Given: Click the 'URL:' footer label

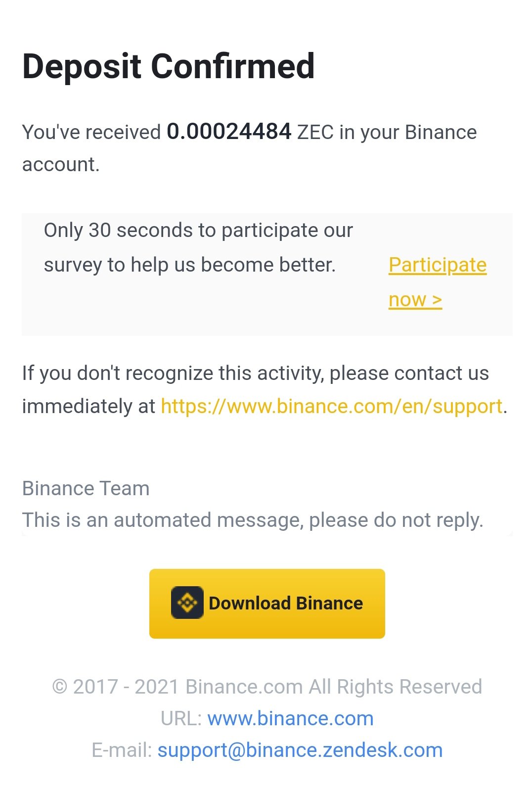Looking at the screenshot, I should coord(181,718).
